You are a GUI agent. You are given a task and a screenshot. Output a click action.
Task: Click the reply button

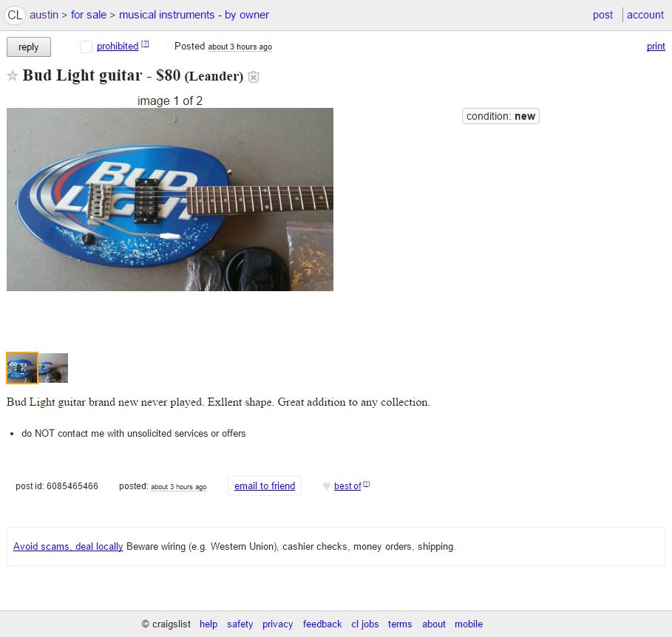point(29,47)
